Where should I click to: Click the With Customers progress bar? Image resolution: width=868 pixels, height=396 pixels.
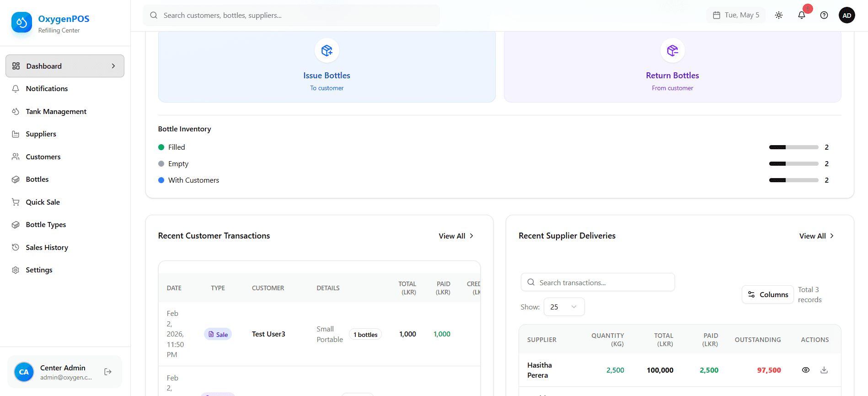794,180
